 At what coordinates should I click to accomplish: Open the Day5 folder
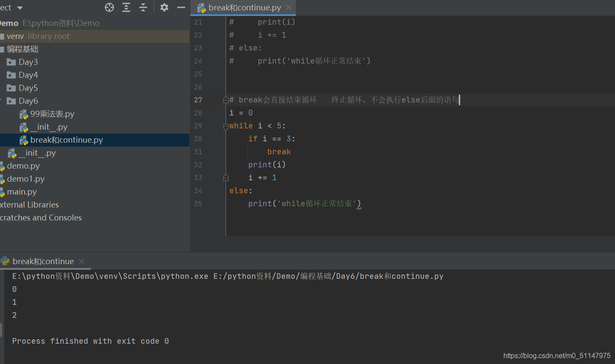coord(28,88)
